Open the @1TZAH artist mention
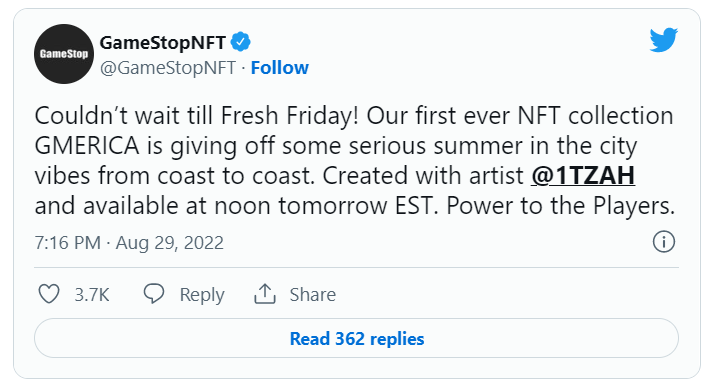Image resolution: width=715 pixels, height=387 pixels. [x=583, y=176]
